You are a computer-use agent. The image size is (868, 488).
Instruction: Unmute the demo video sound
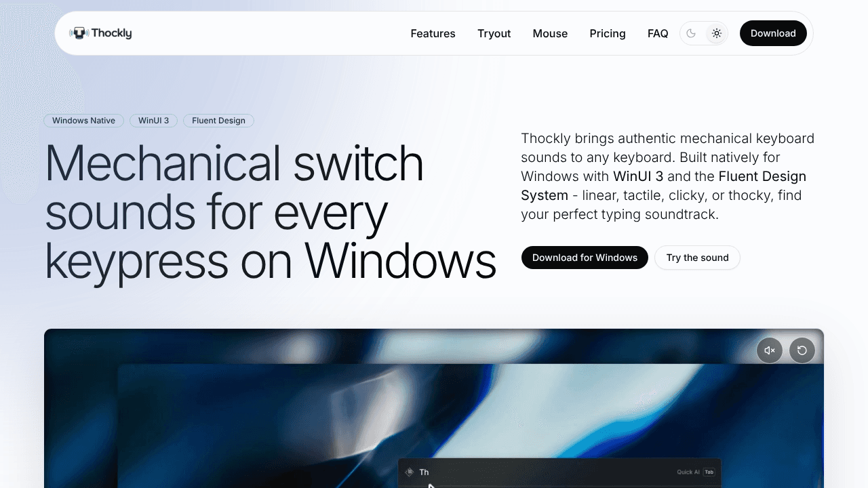pos(770,350)
